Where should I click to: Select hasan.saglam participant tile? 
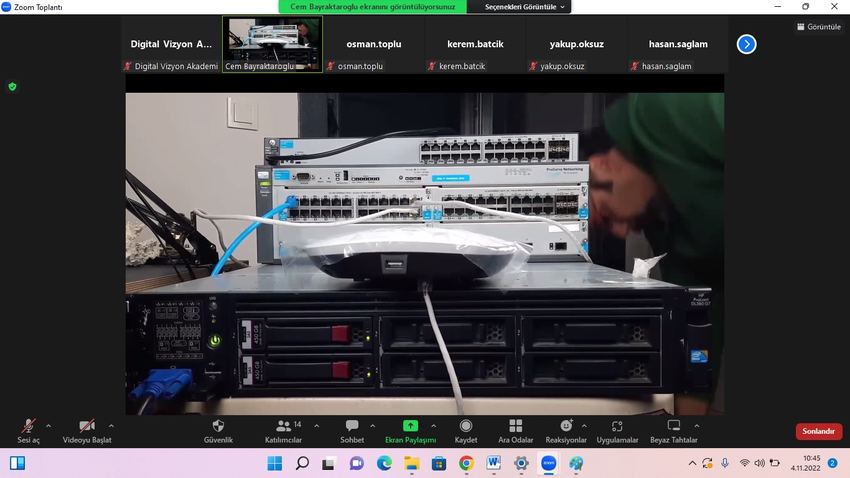tap(678, 44)
